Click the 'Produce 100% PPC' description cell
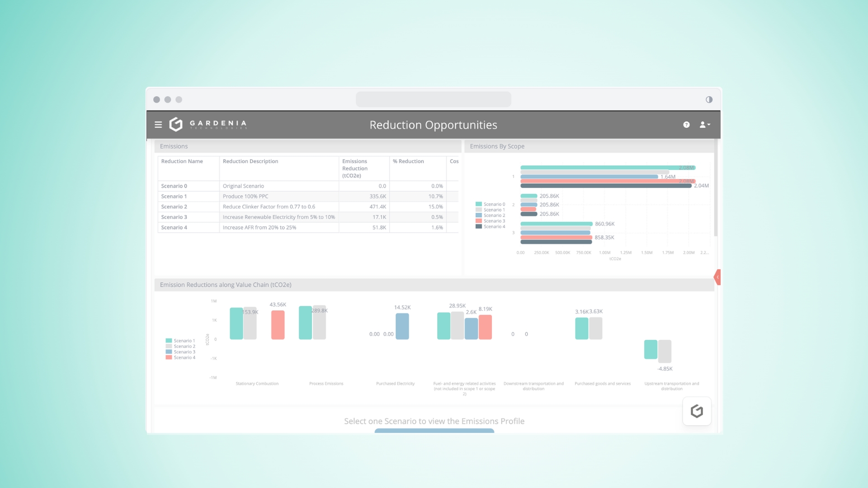The width and height of the screenshot is (868, 488). click(279, 197)
